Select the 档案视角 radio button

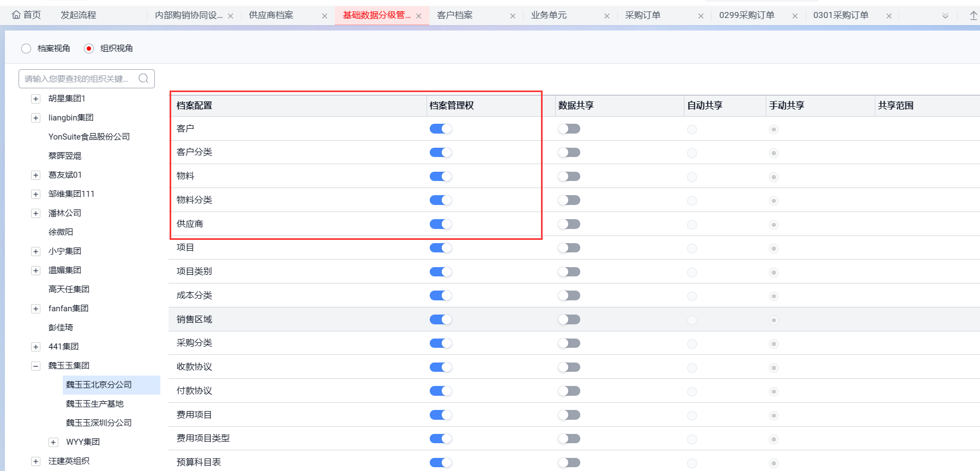tap(26, 49)
